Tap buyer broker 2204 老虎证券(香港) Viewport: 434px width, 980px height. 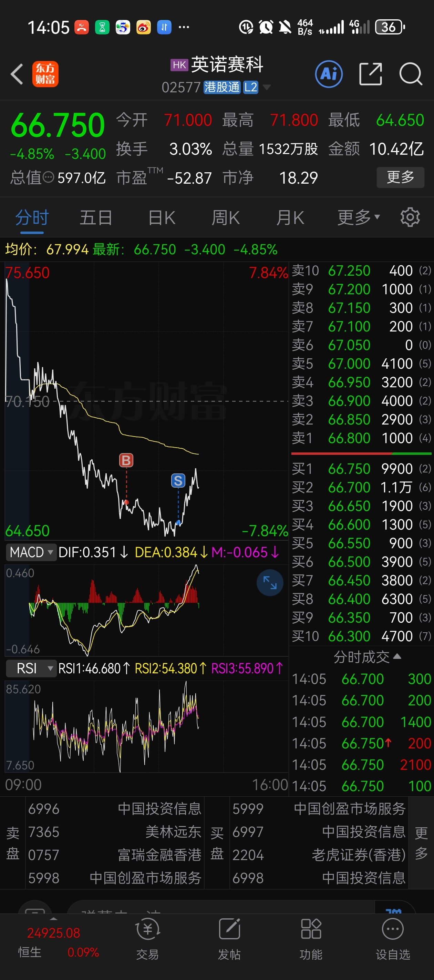click(319, 855)
